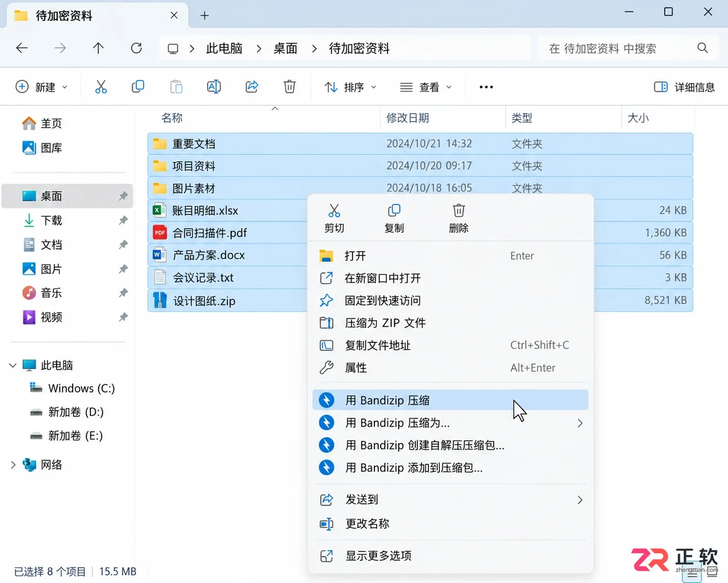
Task: Choose 用 Bandizip 创建自解压压缩包...
Action: point(450,445)
